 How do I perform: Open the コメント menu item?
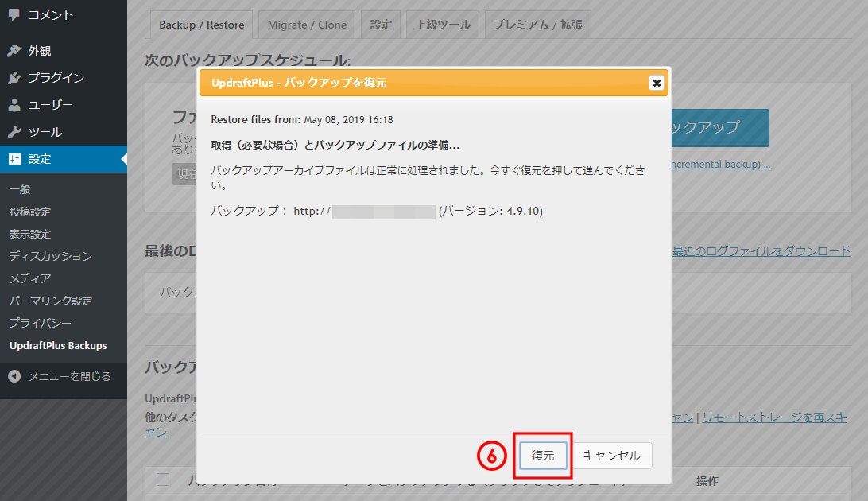click(64, 15)
